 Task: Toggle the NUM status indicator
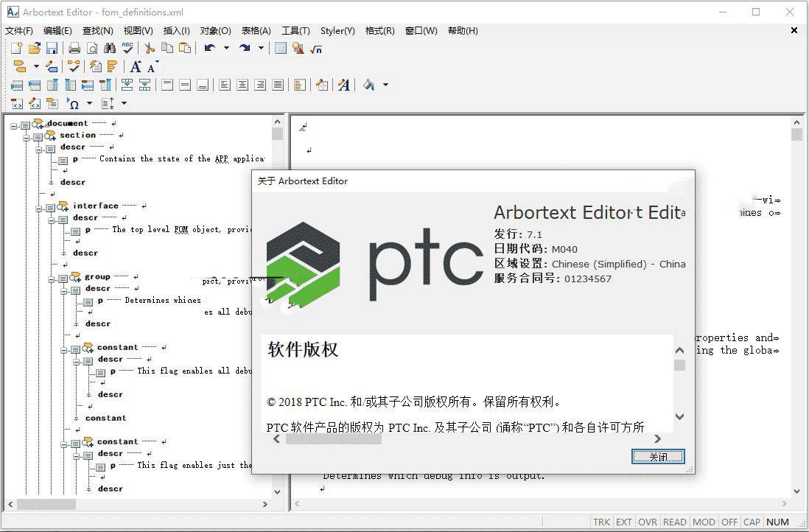(777, 522)
